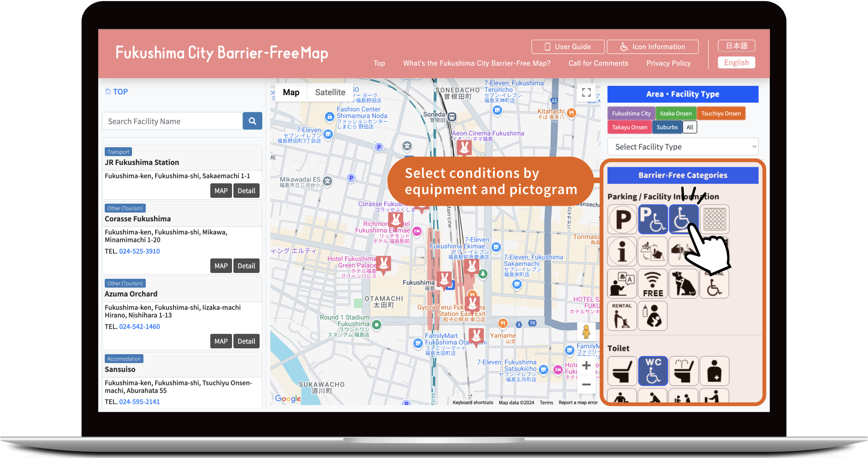
Task: Open What's the Fukushima City Barrier-Free Map?
Action: tap(477, 63)
